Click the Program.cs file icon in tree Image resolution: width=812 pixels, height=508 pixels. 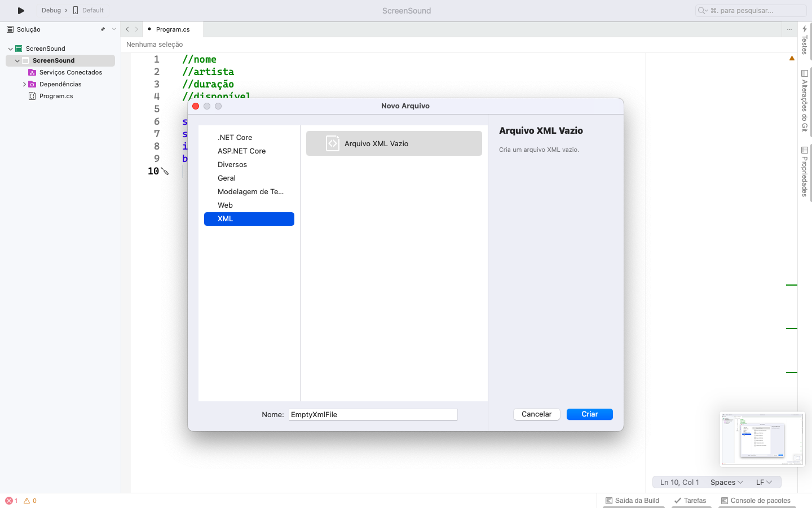click(32, 96)
